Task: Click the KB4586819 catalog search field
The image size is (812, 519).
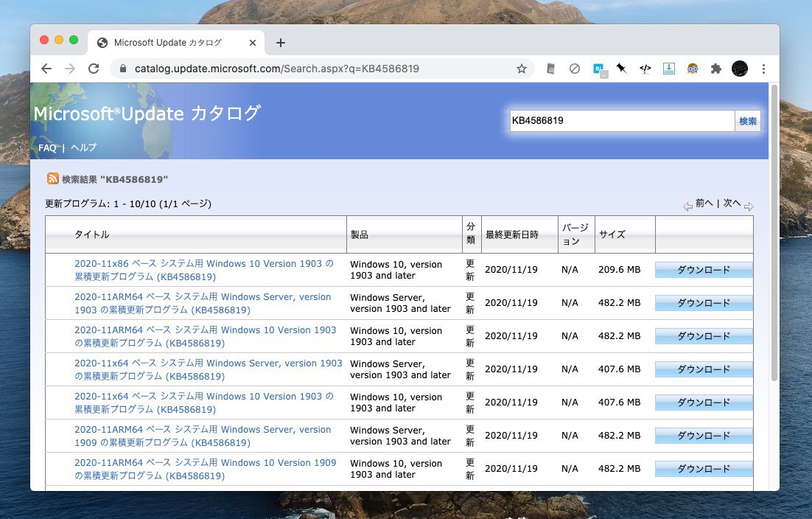Action: pos(621,121)
